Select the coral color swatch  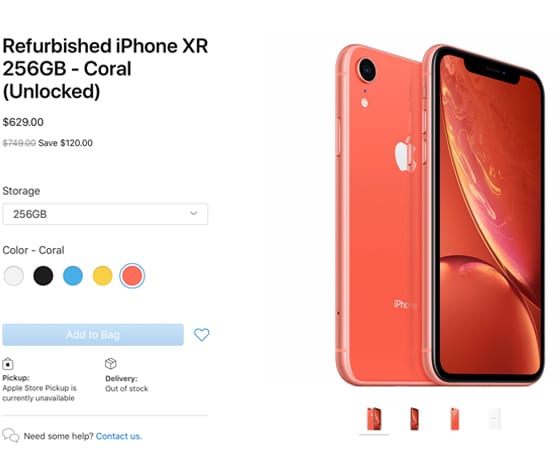tap(132, 276)
